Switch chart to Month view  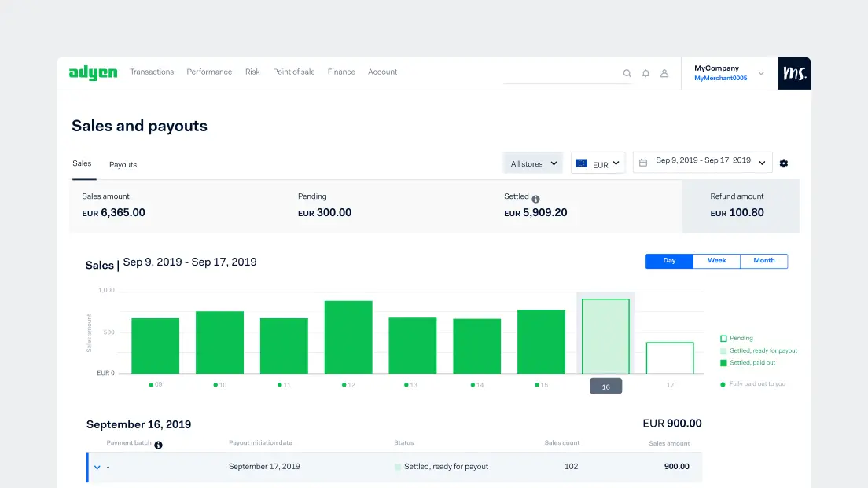[x=763, y=261]
